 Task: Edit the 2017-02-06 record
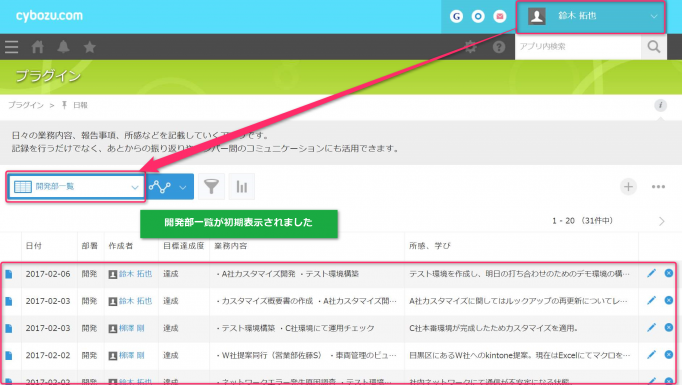(x=651, y=273)
